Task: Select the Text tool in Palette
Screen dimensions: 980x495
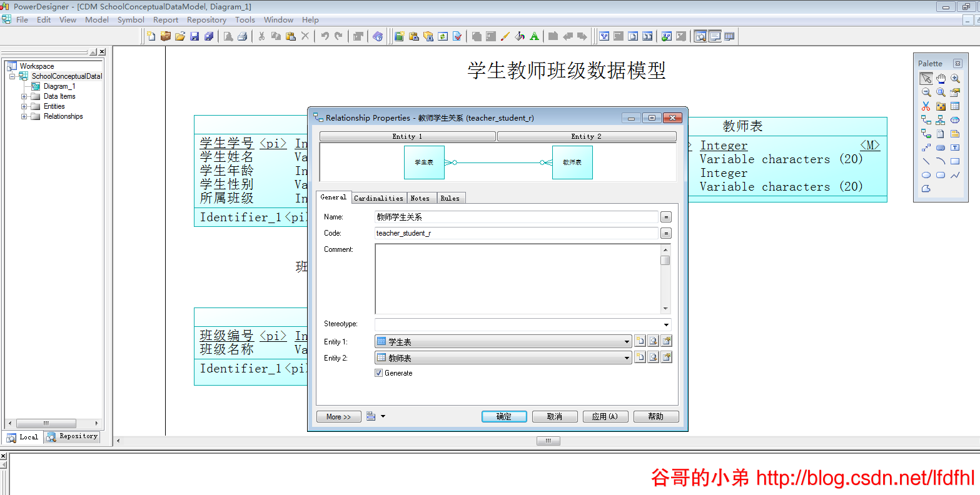Action: pyautogui.click(x=955, y=147)
